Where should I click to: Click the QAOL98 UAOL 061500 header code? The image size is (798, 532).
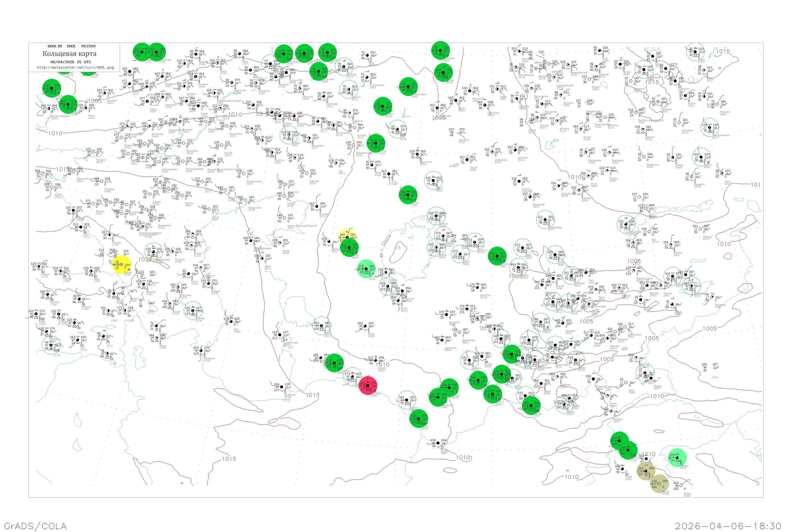pyautogui.click(x=72, y=46)
